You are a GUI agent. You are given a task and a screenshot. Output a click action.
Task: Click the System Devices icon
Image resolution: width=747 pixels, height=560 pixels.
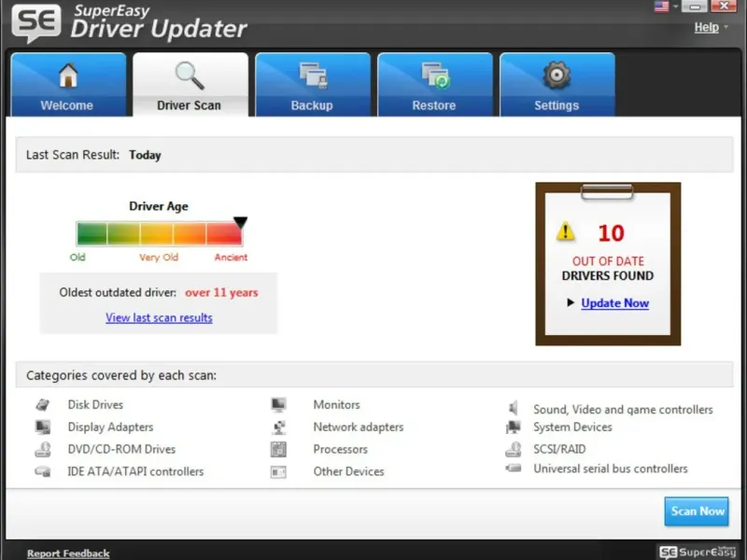pos(513,427)
